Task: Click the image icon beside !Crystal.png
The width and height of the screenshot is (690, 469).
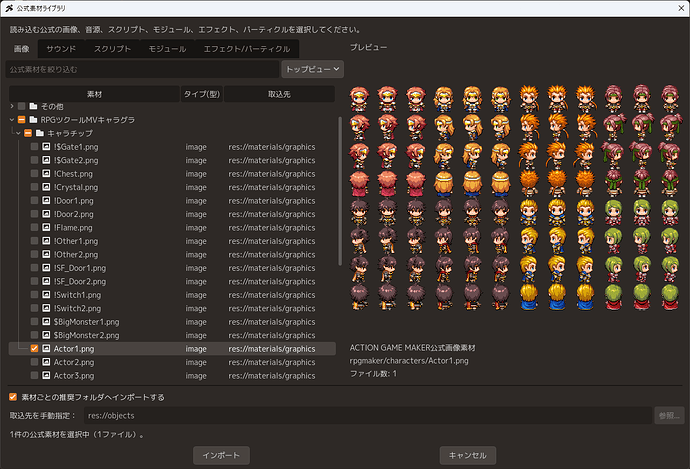Action: pyautogui.click(x=46, y=187)
